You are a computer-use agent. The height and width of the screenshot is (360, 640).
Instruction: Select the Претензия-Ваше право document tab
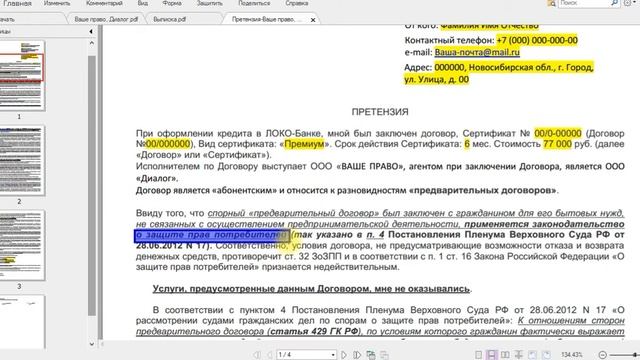click(267, 19)
